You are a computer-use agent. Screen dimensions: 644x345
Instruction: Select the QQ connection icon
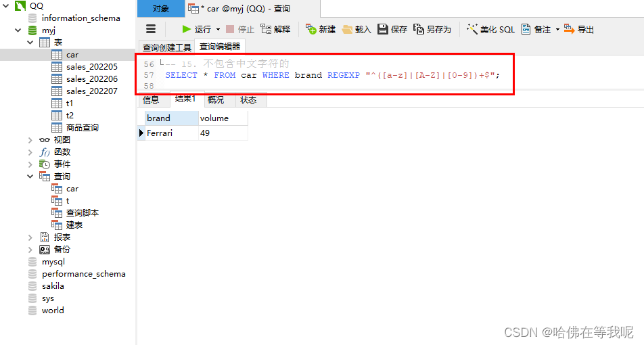[20, 5]
